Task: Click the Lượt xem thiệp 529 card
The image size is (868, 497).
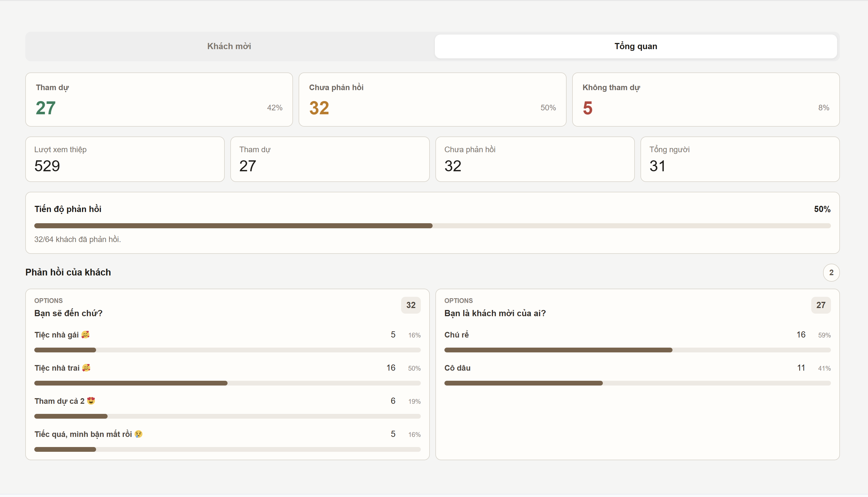Action: point(125,159)
